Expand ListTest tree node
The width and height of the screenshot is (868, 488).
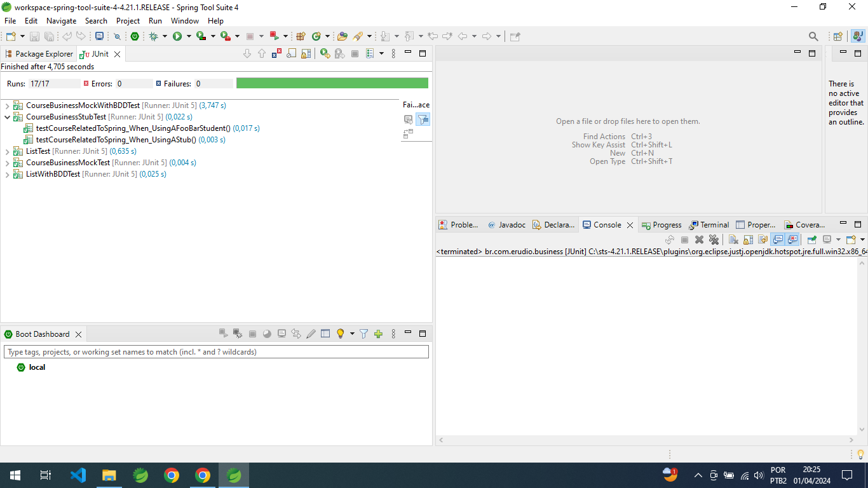click(7, 151)
